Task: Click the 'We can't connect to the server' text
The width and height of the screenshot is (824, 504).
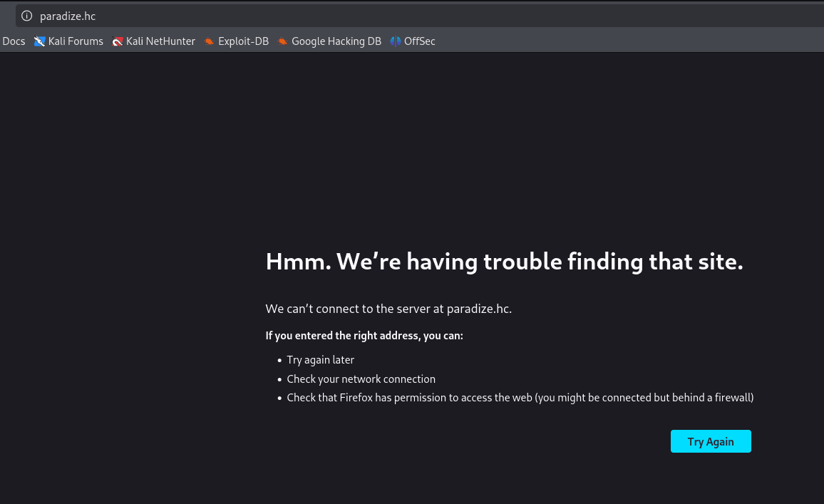Action: (x=388, y=309)
